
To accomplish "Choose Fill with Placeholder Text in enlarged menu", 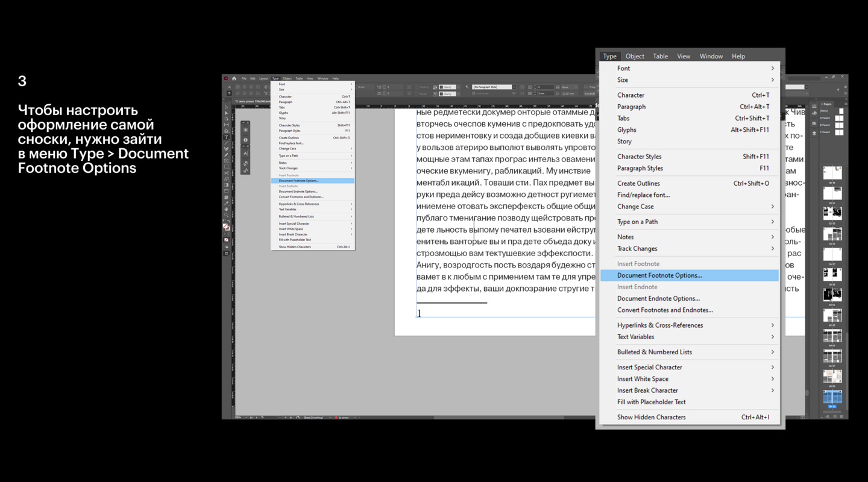I will point(690,402).
